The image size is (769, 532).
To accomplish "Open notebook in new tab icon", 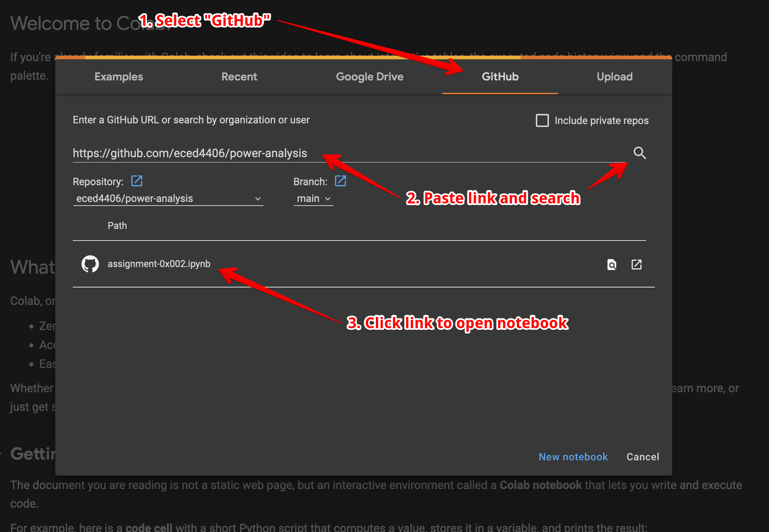I will tap(636, 265).
